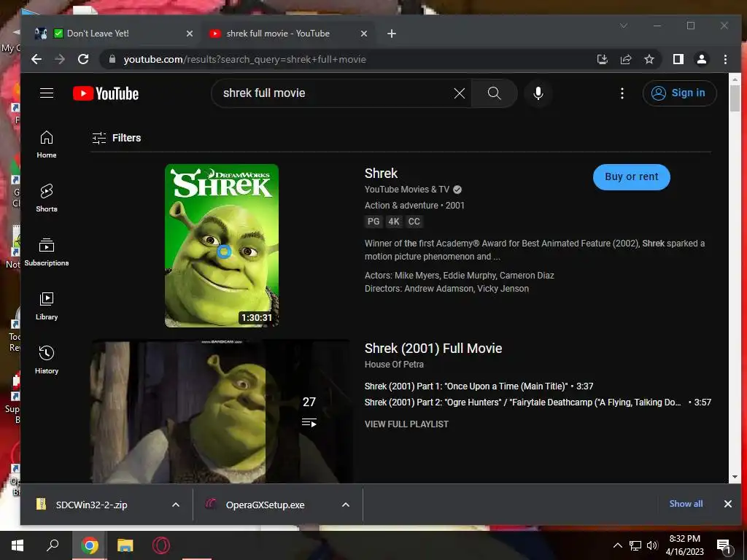Clear the search query with the X
The width and height of the screenshot is (747, 560).
click(460, 93)
